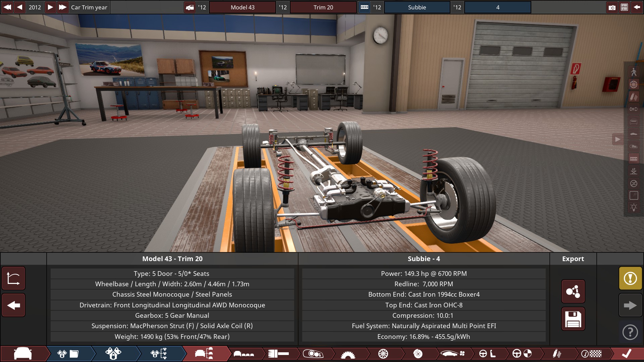Toggle front-view car body option
This screenshot has height=362, width=644.
tap(634, 121)
